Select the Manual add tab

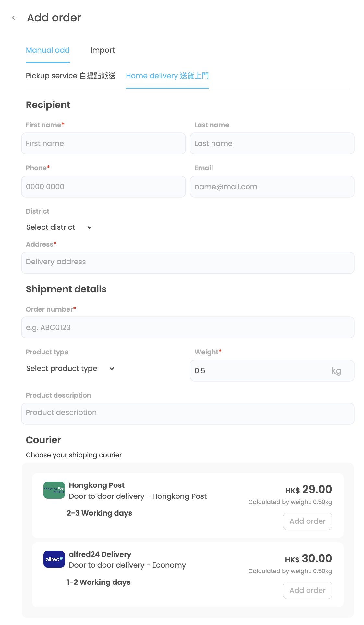pos(48,50)
